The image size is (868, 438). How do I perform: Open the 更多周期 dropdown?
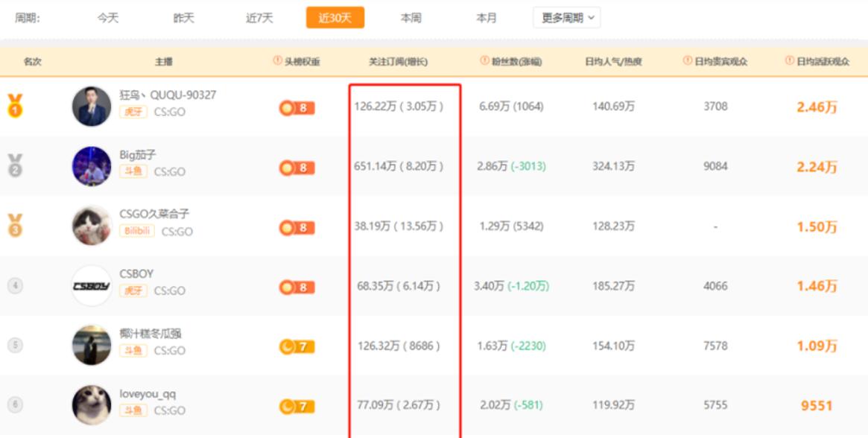point(566,18)
